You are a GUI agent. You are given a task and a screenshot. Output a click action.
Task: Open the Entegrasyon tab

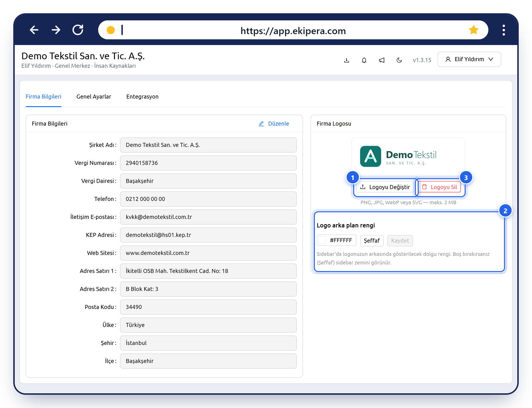[x=142, y=97]
